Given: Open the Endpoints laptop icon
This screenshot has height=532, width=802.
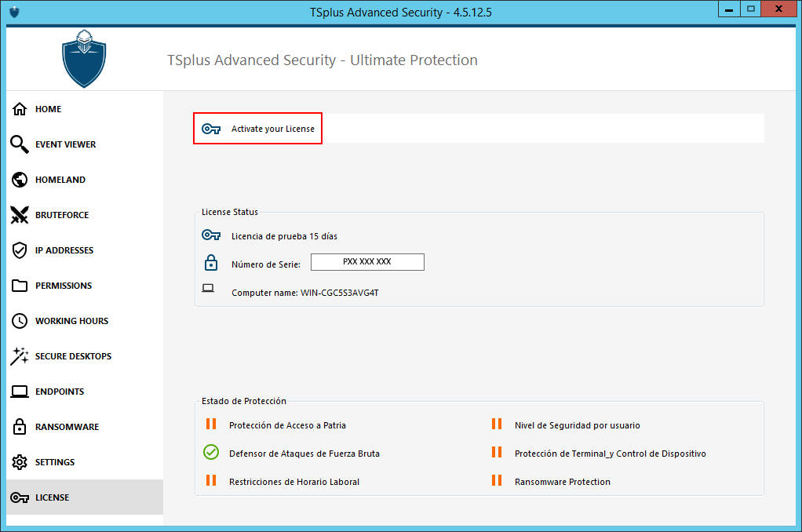Looking at the screenshot, I should click(20, 392).
